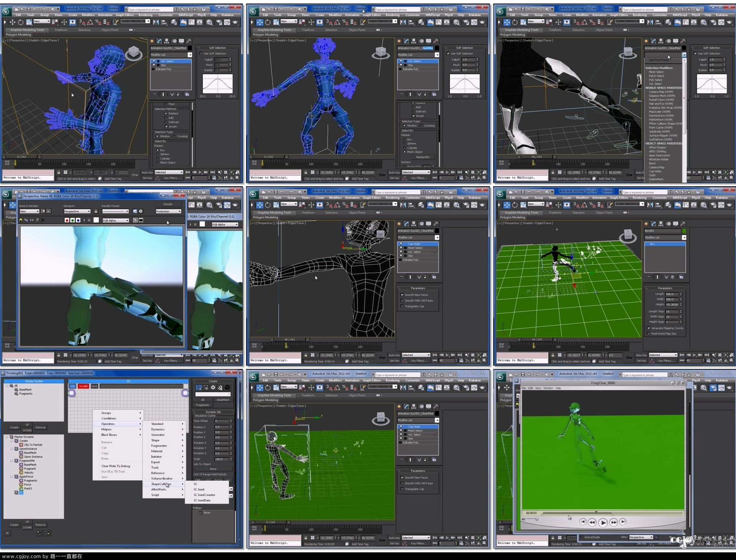Screen dimensions: 736x560
Task: Fast forward the FragChar_0000 movie
Action: coord(614,522)
